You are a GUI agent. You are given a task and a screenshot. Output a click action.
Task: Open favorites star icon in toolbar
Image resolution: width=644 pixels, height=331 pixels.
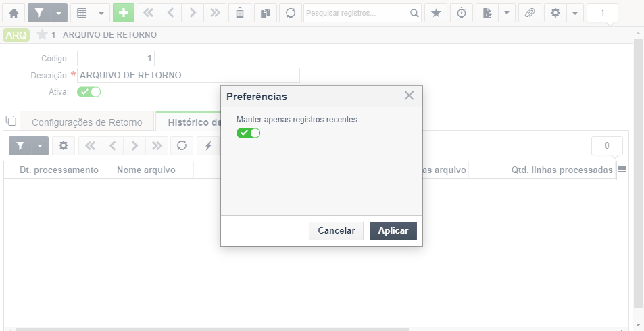tap(436, 13)
